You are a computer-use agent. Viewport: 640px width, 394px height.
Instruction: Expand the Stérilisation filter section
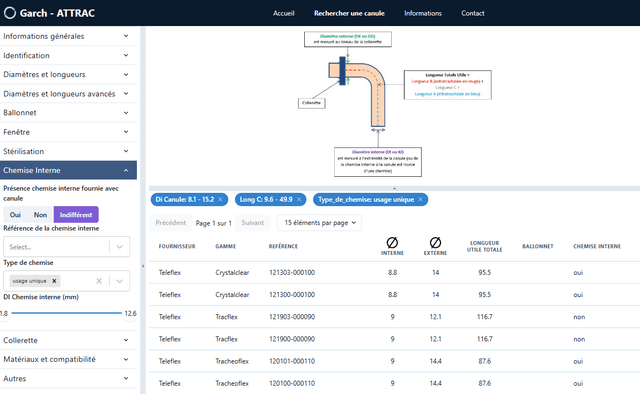pos(68,151)
